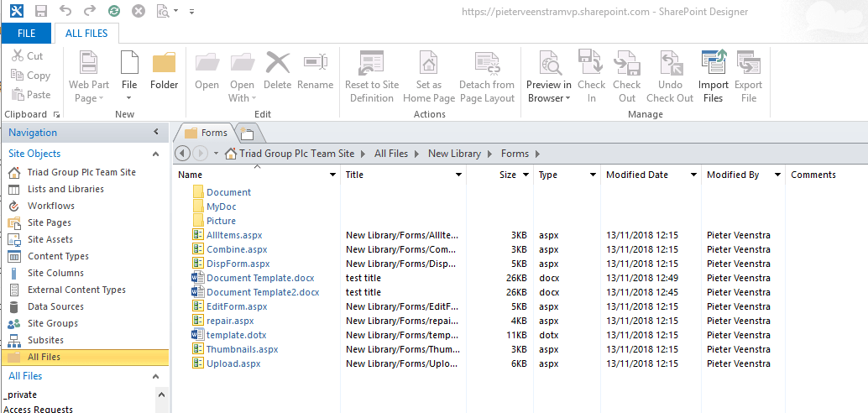The height and width of the screenshot is (413, 868).
Task: Click the Save icon in quick access toolbar
Action: tap(41, 11)
